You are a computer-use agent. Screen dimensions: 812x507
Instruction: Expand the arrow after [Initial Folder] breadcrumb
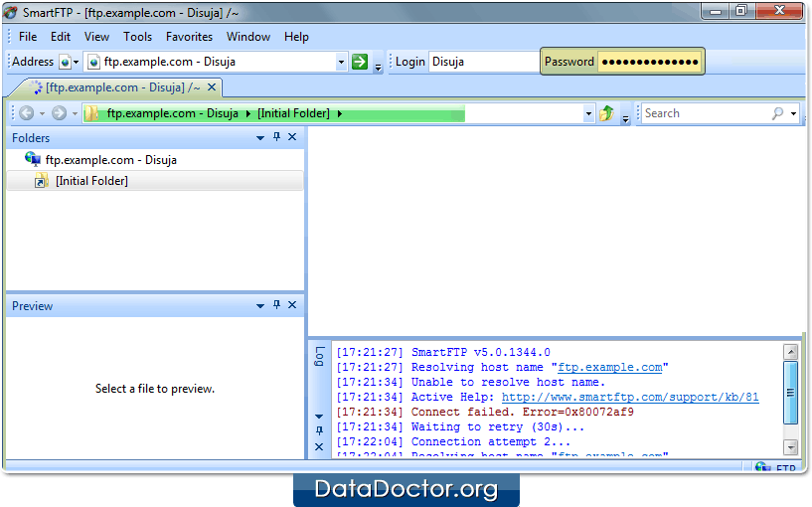340,113
